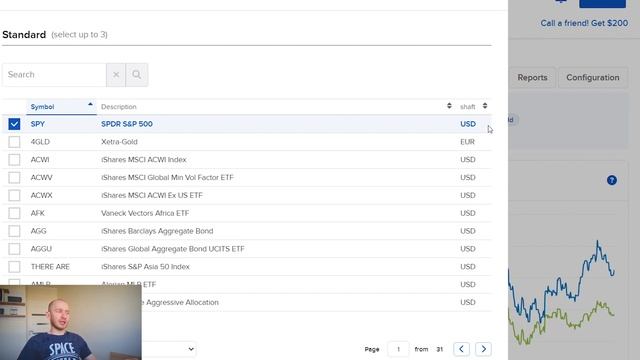Click the blue button at top right
The width and height of the screenshot is (640, 360).
pos(602,4)
